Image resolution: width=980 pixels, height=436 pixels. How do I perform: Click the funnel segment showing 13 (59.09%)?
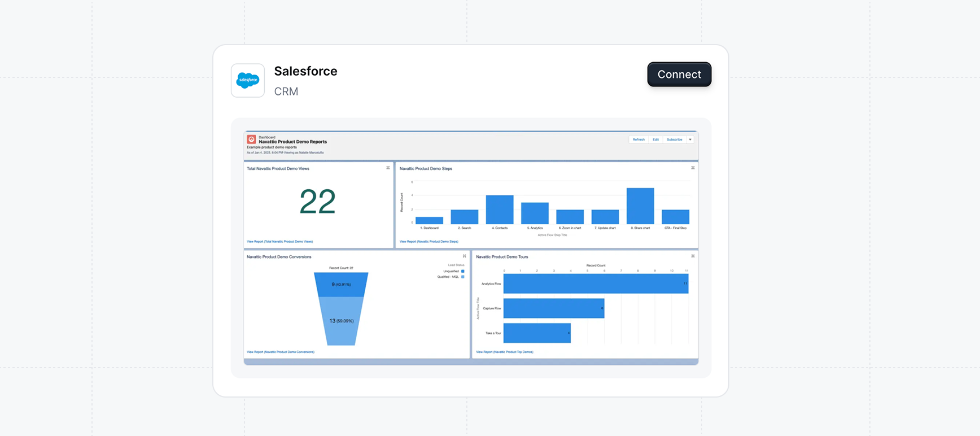pos(341,321)
